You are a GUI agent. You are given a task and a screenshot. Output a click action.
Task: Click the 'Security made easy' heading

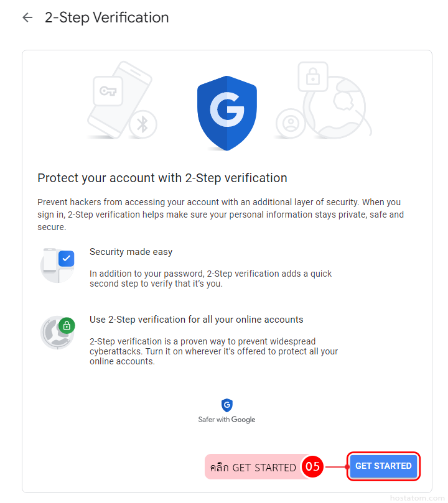point(131,252)
